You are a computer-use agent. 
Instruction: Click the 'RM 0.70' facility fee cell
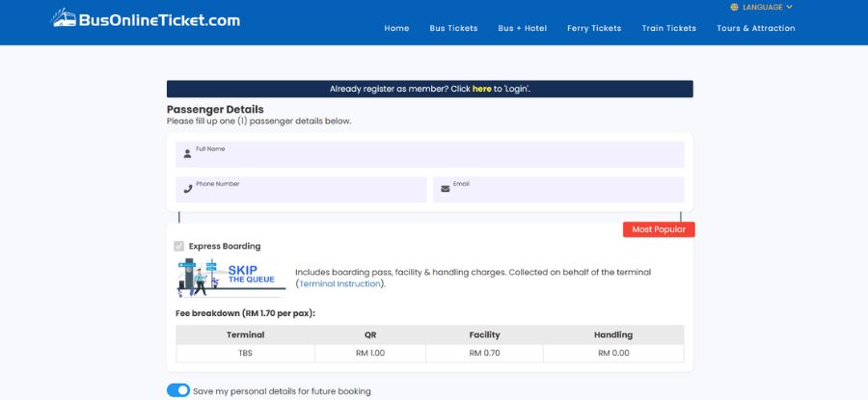click(484, 353)
